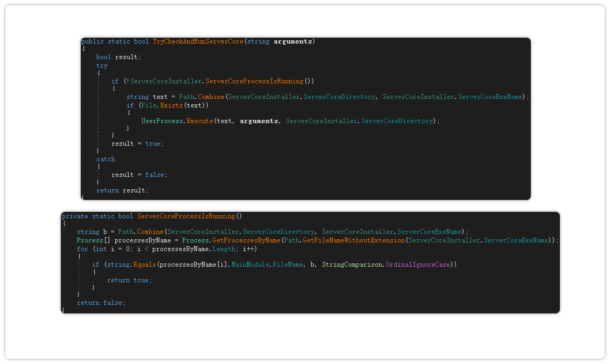This screenshot has height=364, width=610.
Task: Click the TryCheckAndRunServerCore method name
Action: (198, 41)
